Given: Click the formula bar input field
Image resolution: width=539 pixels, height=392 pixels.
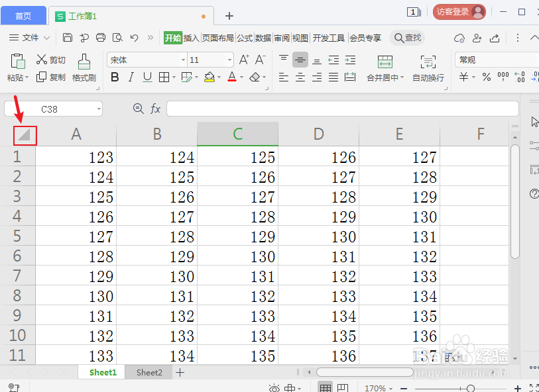Looking at the screenshot, I should (x=342, y=109).
